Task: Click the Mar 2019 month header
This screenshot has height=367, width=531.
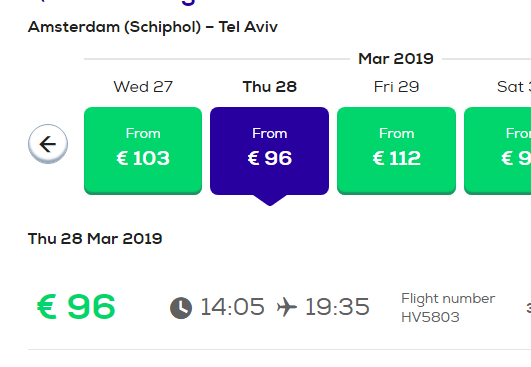Action: point(396,59)
